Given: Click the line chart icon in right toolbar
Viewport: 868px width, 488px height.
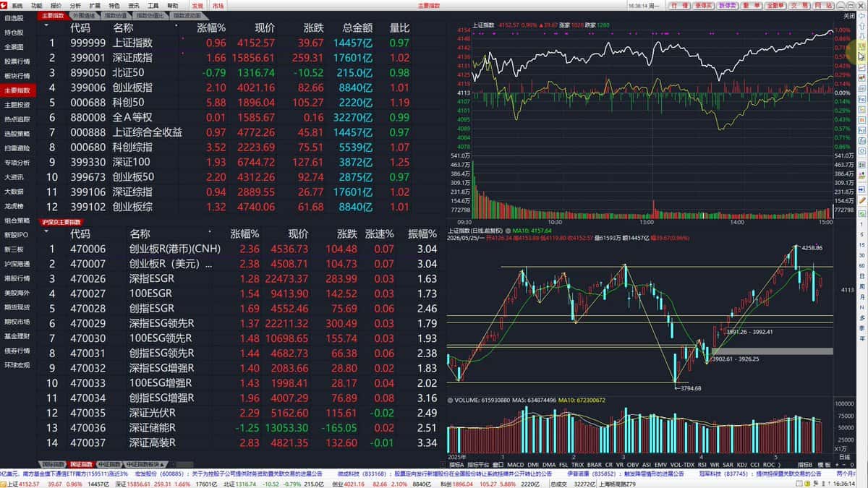Looking at the screenshot, I should coord(861,67).
